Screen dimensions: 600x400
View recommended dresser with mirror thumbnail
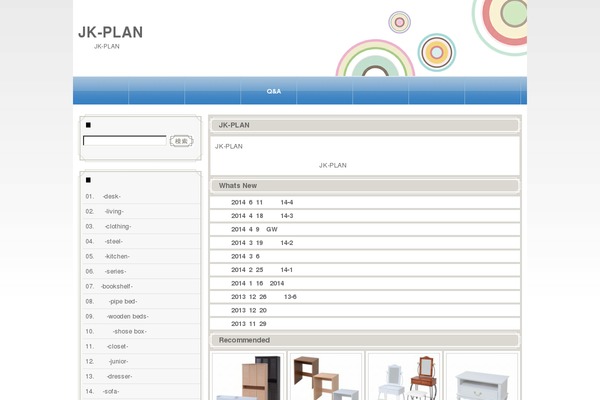(x=404, y=377)
